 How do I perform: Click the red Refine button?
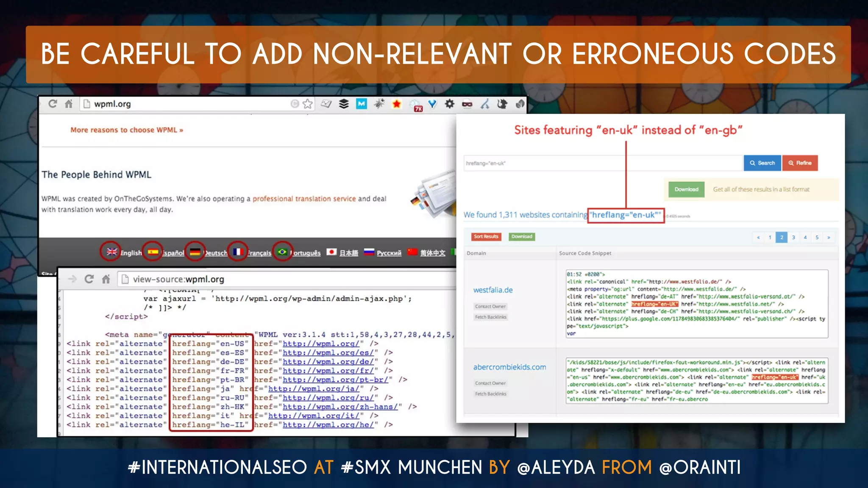[x=800, y=163]
